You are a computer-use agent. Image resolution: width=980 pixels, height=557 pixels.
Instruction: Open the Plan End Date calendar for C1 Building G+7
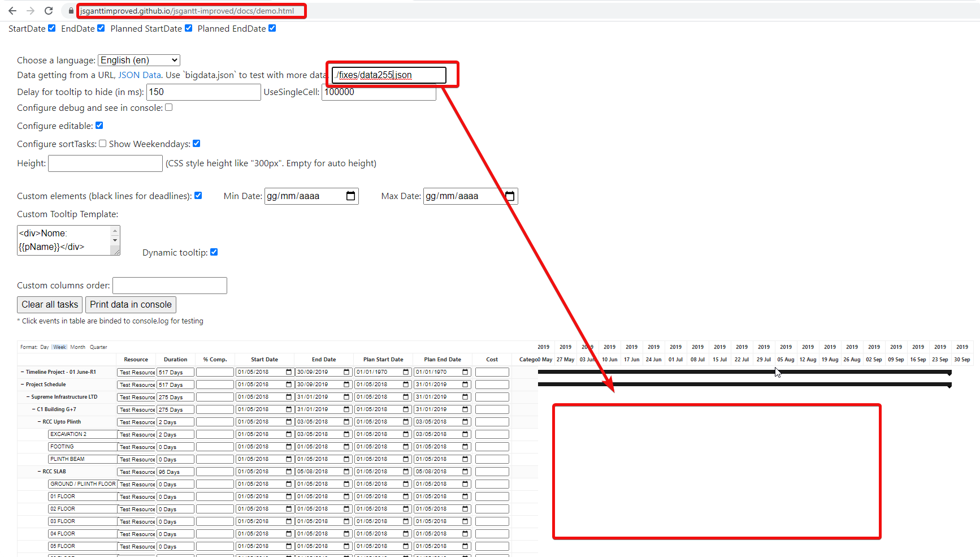pos(465,409)
